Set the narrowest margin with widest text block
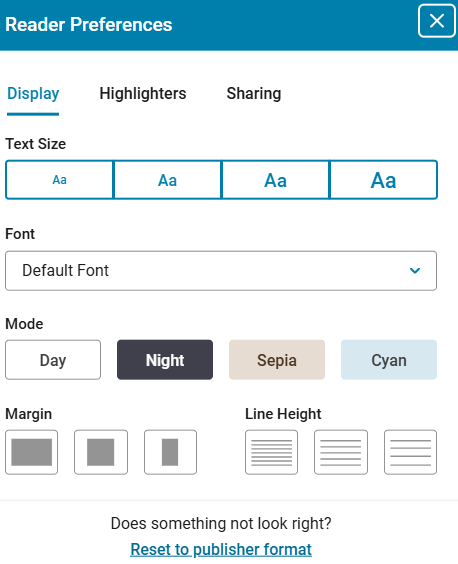This screenshot has width=458, height=564. pyautogui.click(x=31, y=452)
